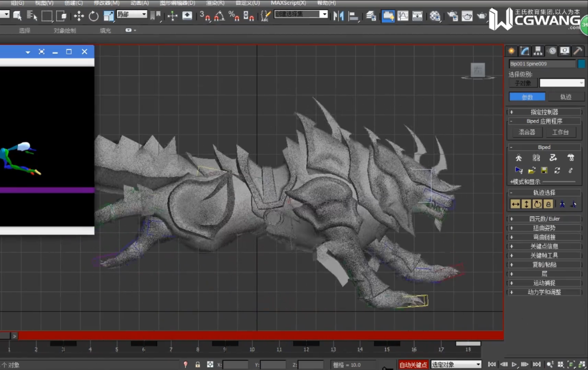Toggle the angle snap button
Screen dimensions: 588x370
click(x=219, y=16)
